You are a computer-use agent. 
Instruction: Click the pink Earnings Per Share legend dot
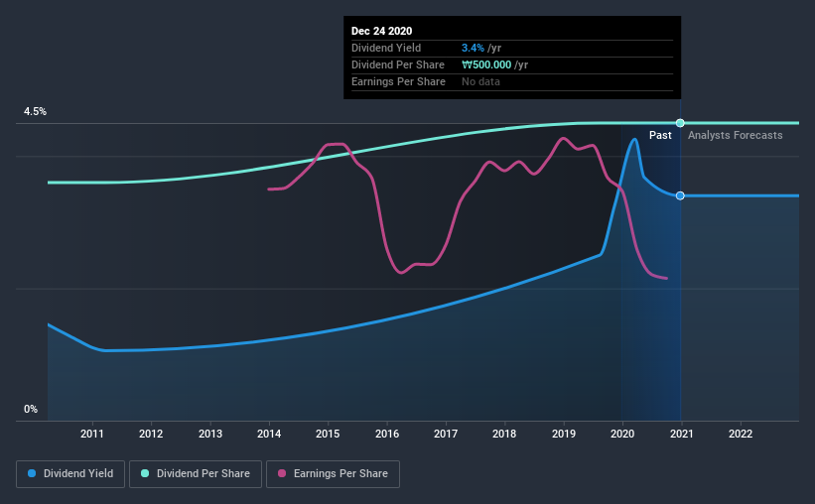[x=282, y=473]
